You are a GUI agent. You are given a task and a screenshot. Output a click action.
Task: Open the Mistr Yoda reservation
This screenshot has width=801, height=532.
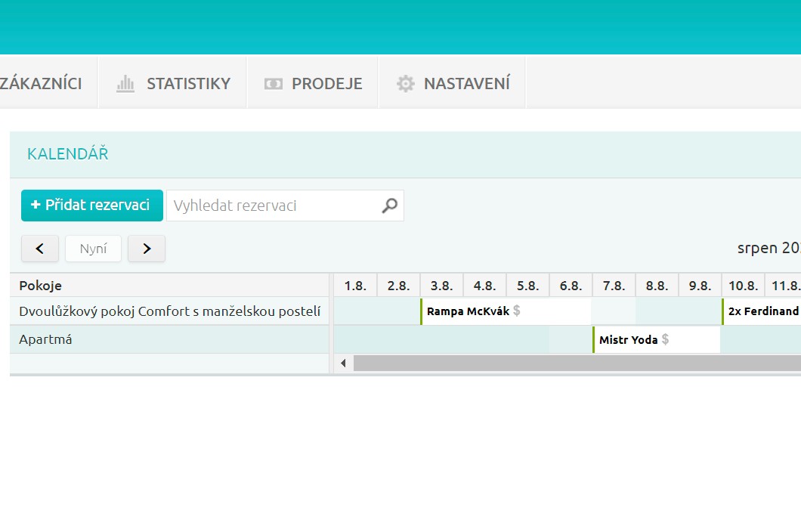tap(628, 339)
